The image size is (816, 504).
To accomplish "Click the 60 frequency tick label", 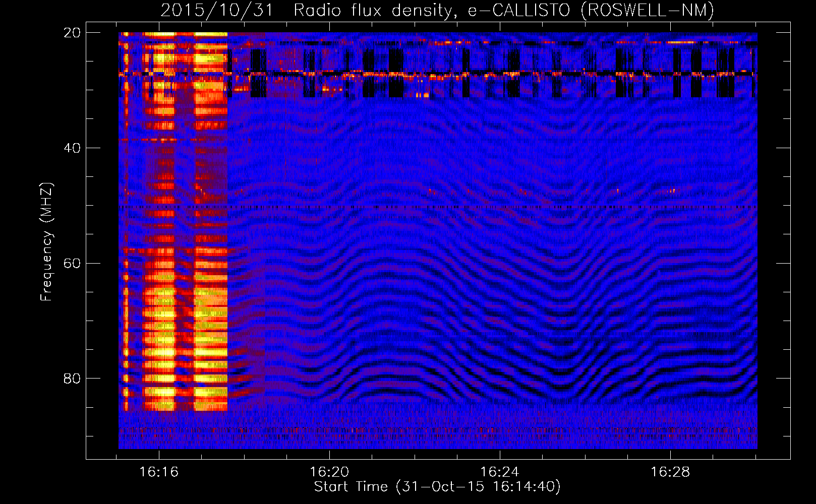I will tap(72, 264).
